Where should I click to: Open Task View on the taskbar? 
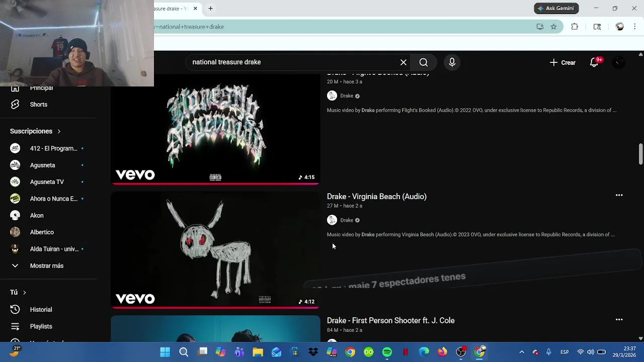202,352
